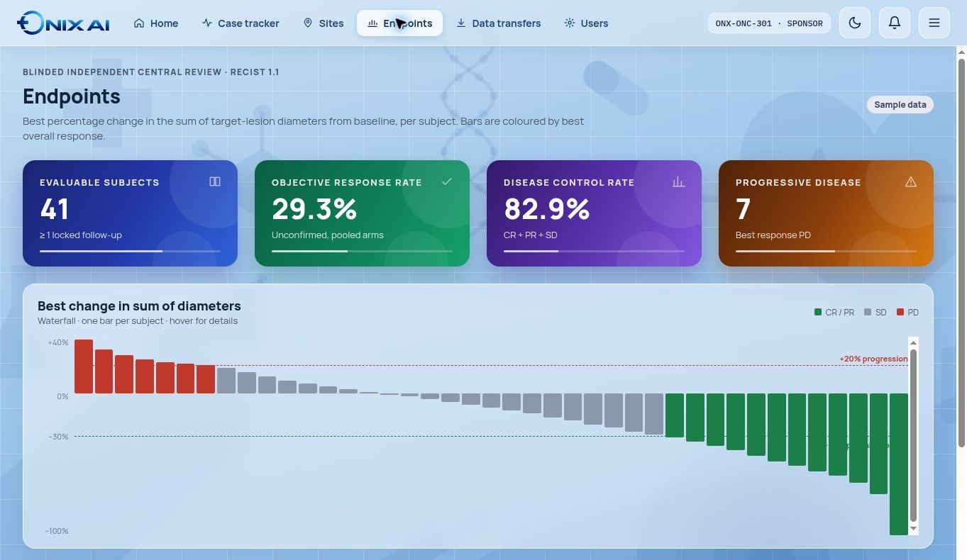Click the chart scroll down arrow
This screenshot has width=967, height=560.
pos(913,529)
